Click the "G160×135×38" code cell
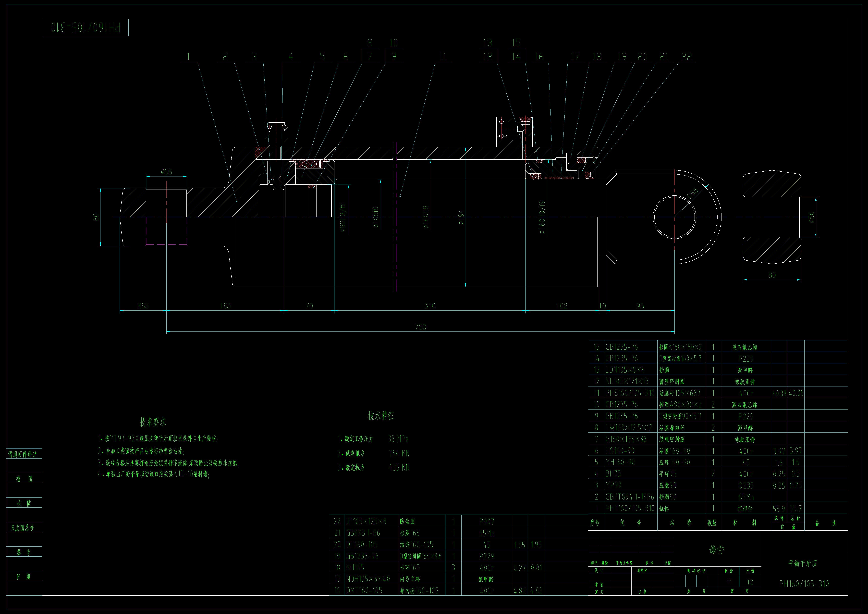The width and height of the screenshot is (868, 614). point(626,439)
